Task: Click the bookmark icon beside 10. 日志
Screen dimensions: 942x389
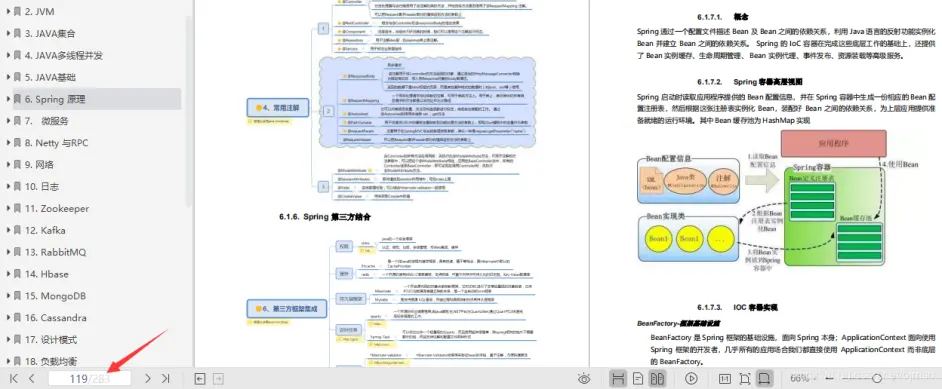Action: (17, 187)
